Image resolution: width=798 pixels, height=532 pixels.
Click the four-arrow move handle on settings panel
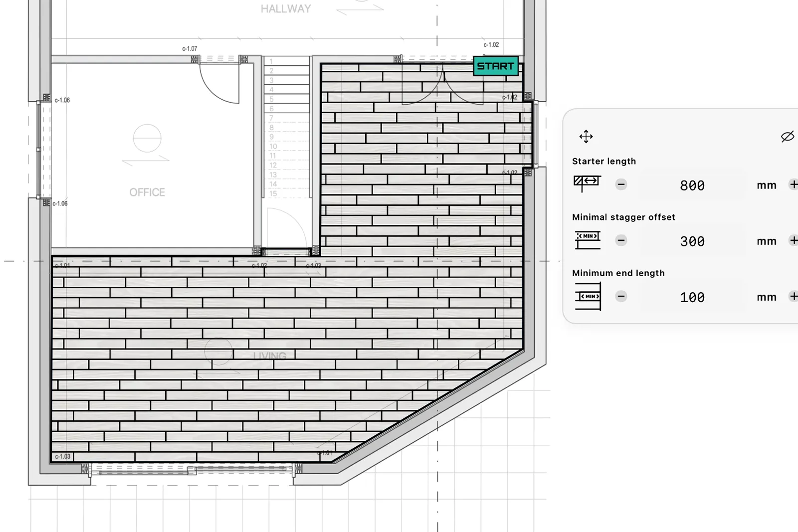[x=586, y=136]
